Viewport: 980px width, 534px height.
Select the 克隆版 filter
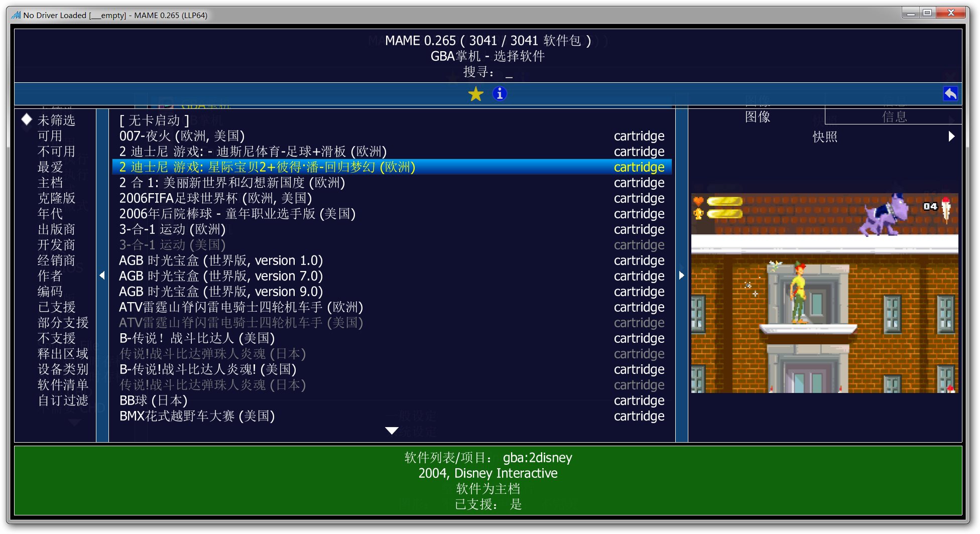56,198
